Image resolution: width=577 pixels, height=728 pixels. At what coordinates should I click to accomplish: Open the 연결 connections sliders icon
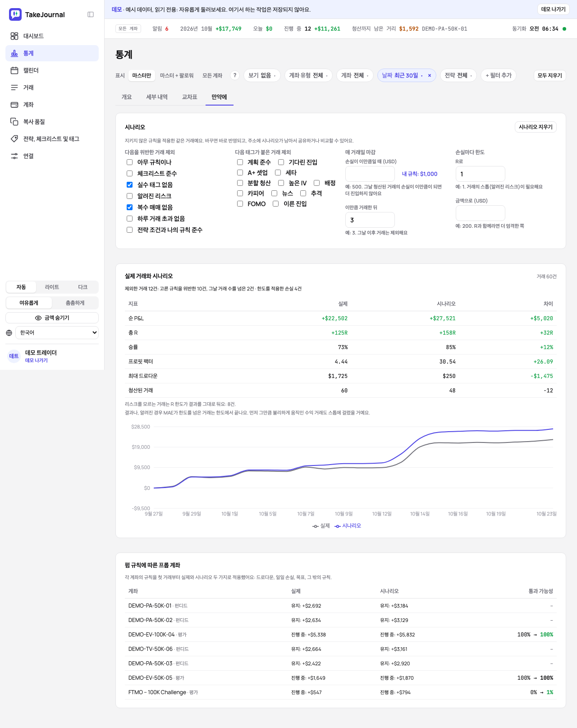click(14, 156)
